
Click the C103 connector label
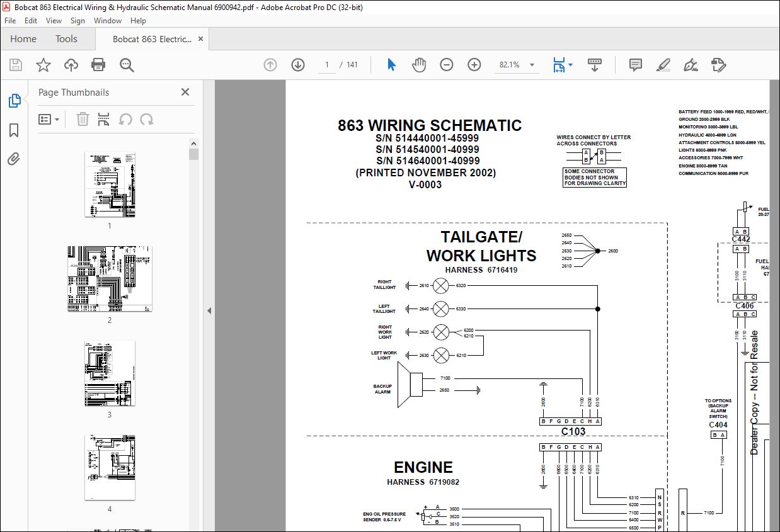pos(573,432)
